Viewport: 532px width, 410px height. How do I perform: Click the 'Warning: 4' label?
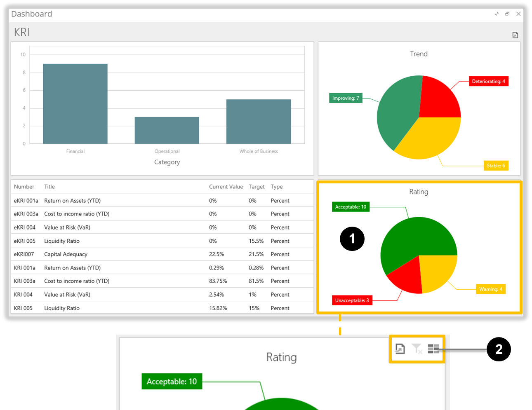[x=491, y=289]
